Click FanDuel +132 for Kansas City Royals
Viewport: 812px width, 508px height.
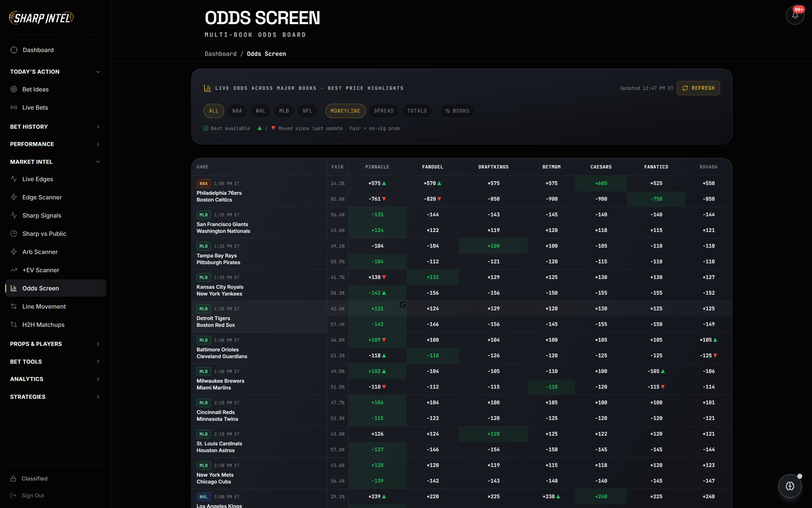pos(432,277)
